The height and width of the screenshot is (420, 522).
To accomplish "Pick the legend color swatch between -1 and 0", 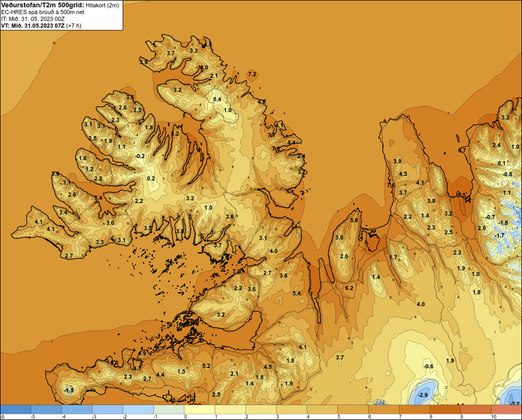I will point(169,410).
